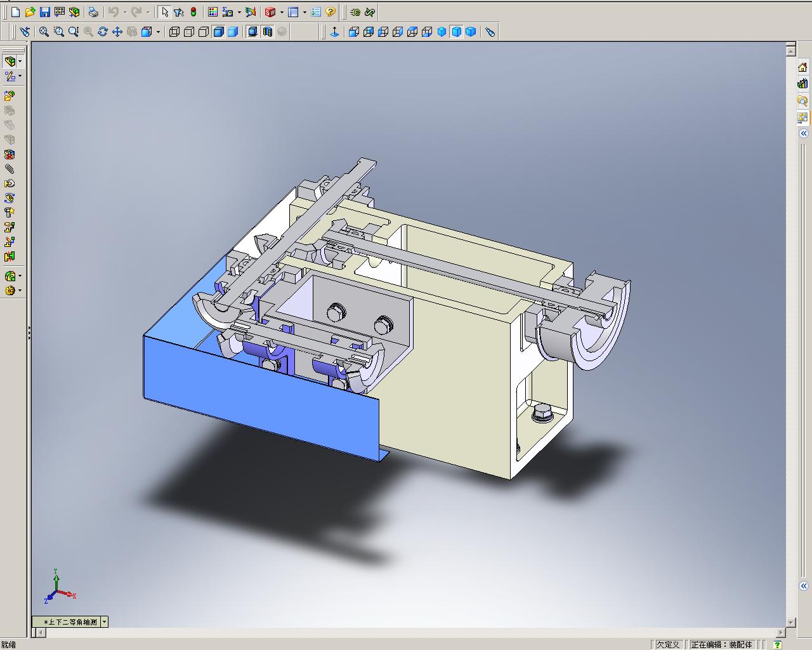Enable Hidden Lines Visible display
The width and height of the screenshot is (812, 650).
click(x=189, y=32)
